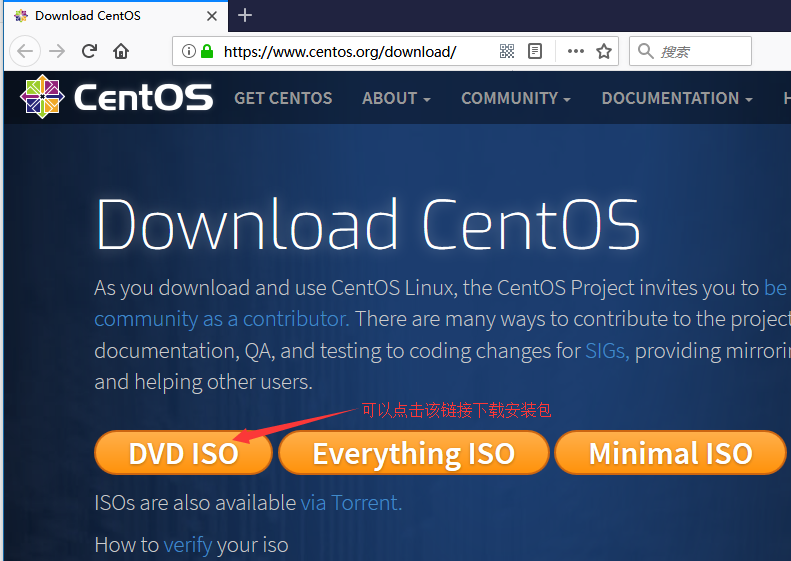Open the QR code icon in the address bar
This screenshot has height=561, width=791.
(506, 51)
